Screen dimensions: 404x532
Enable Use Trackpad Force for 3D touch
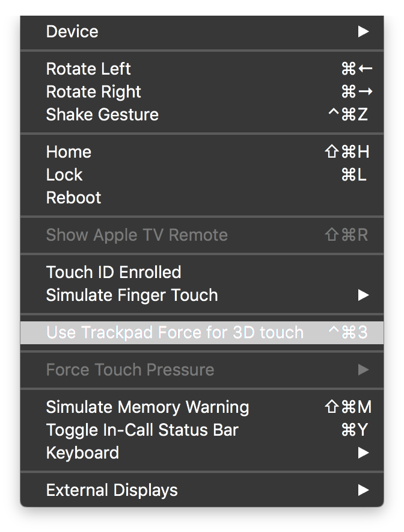174,332
